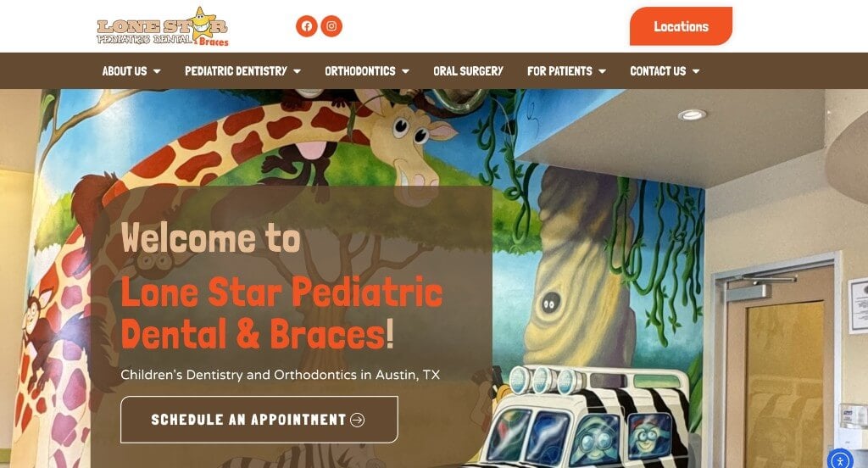Select the Contact Us menu label

(x=658, y=71)
